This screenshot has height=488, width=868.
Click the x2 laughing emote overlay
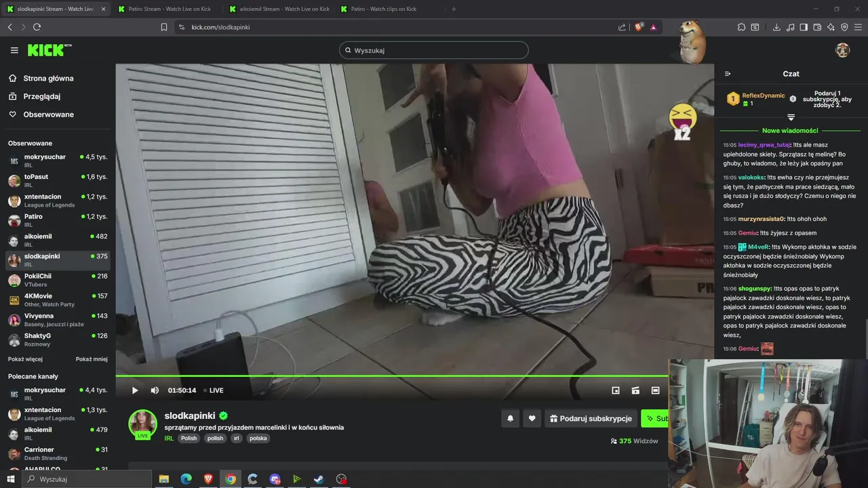[682, 123]
